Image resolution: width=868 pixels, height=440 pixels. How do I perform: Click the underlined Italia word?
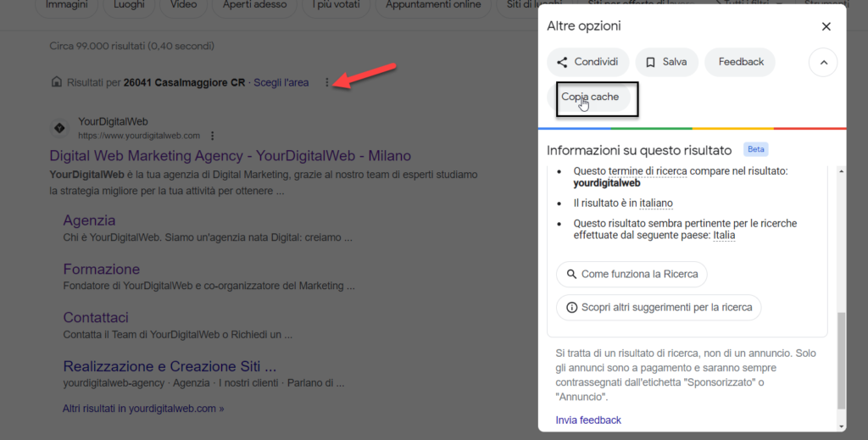pos(724,235)
